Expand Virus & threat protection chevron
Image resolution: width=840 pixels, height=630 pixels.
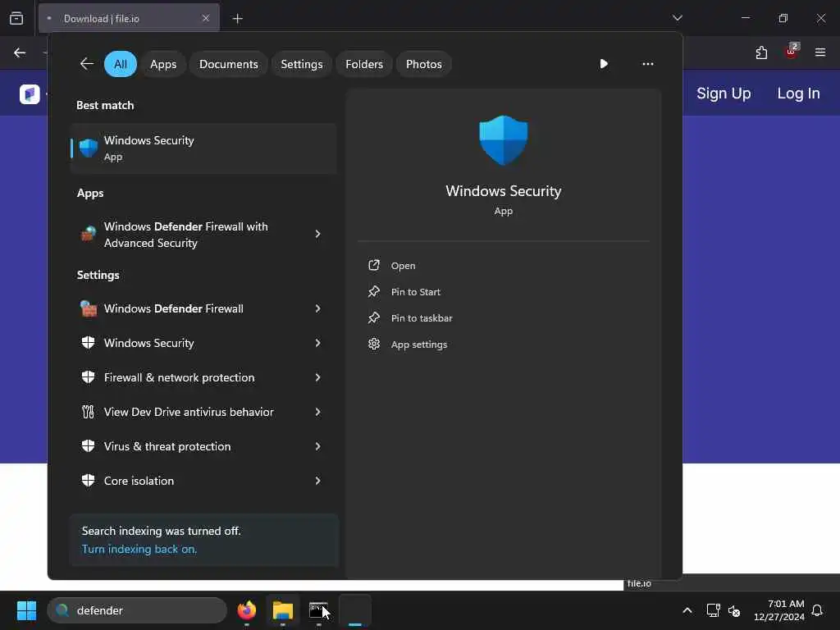317,446
